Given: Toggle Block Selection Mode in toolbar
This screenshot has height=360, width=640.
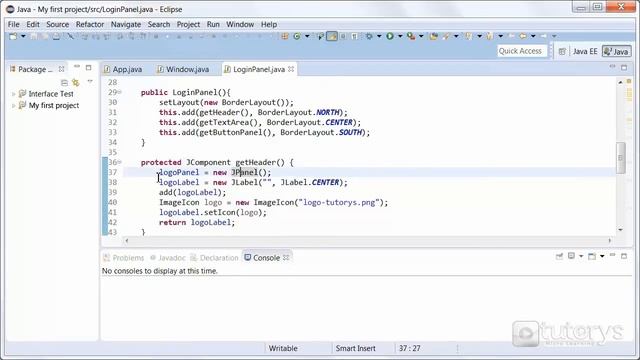Looking at the screenshot, I should click(343, 36).
